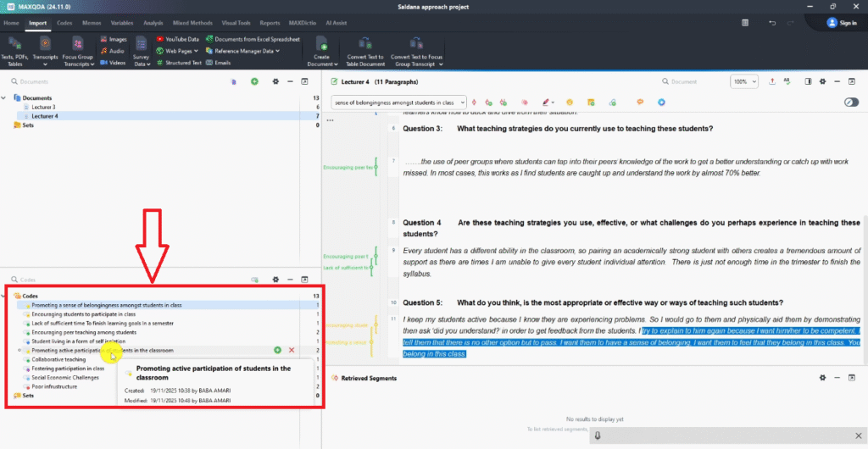Click green add document icon in Documents panel
This screenshot has width=868, height=449.
(254, 81)
